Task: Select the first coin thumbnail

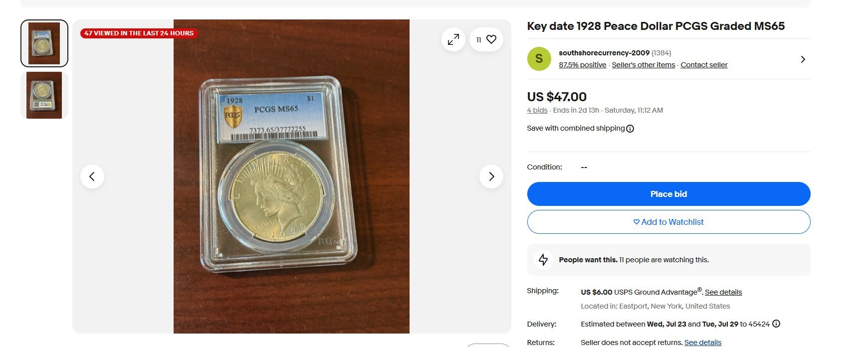Action: tap(44, 43)
